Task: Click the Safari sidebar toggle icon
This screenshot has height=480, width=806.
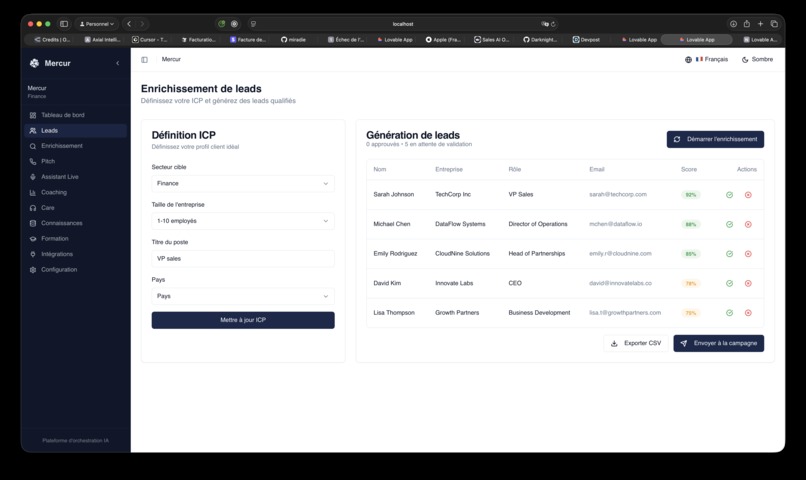Action: [x=64, y=24]
